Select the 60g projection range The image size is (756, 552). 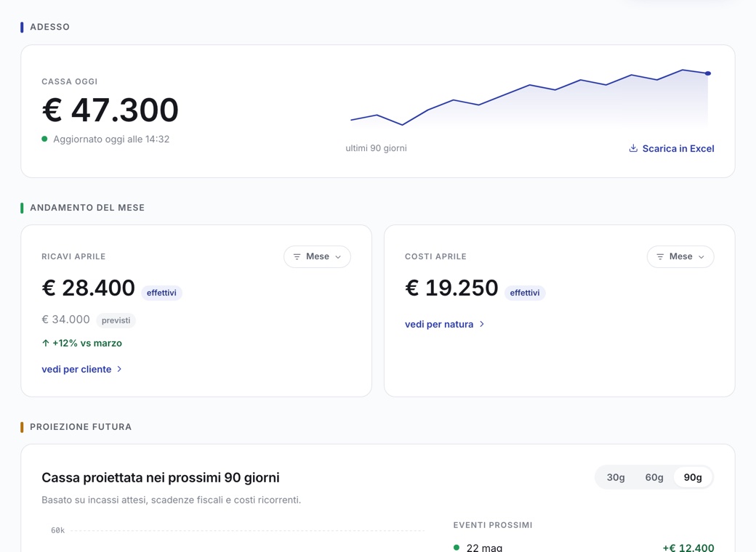(x=654, y=477)
